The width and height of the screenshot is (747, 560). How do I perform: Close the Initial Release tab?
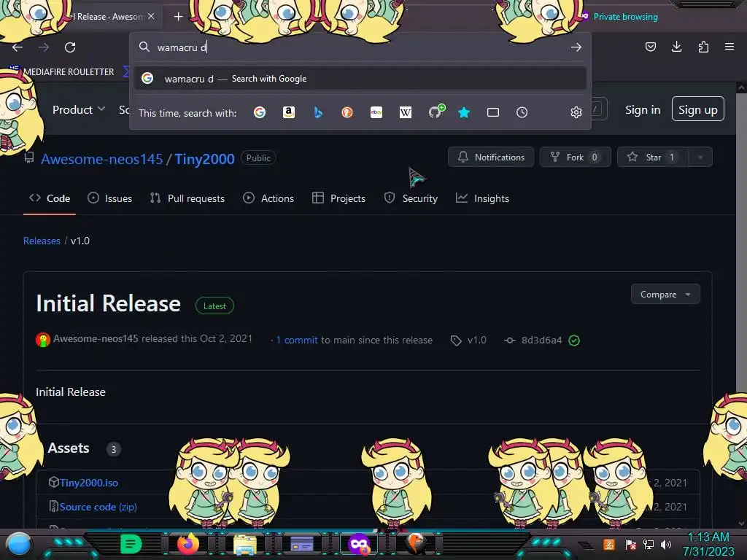click(151, 16)
